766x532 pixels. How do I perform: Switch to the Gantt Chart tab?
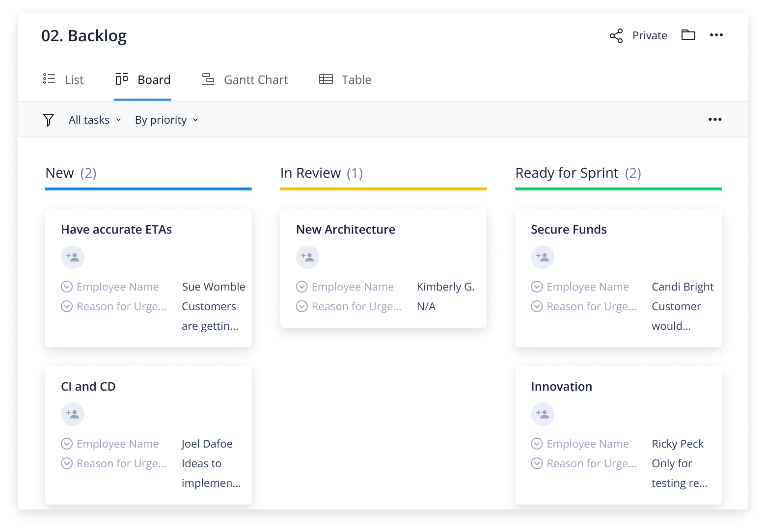click(245, 80)
